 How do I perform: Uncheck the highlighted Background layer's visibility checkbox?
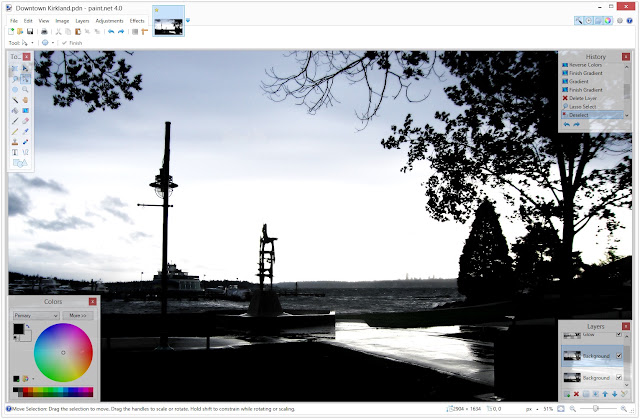pyautogui.click(x=619, y=356)
